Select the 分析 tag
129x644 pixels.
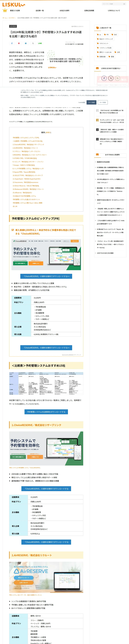pos(117,52)
